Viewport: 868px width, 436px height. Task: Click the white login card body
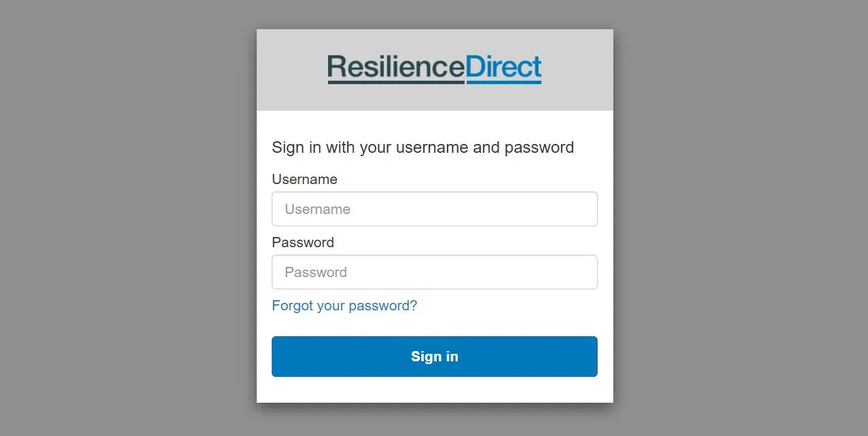click(x=434, y=319)
